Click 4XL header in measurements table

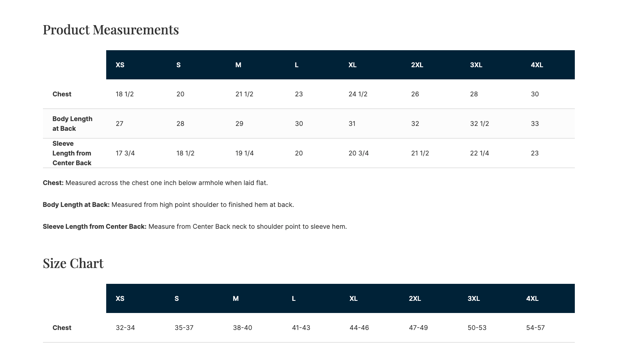537,65
